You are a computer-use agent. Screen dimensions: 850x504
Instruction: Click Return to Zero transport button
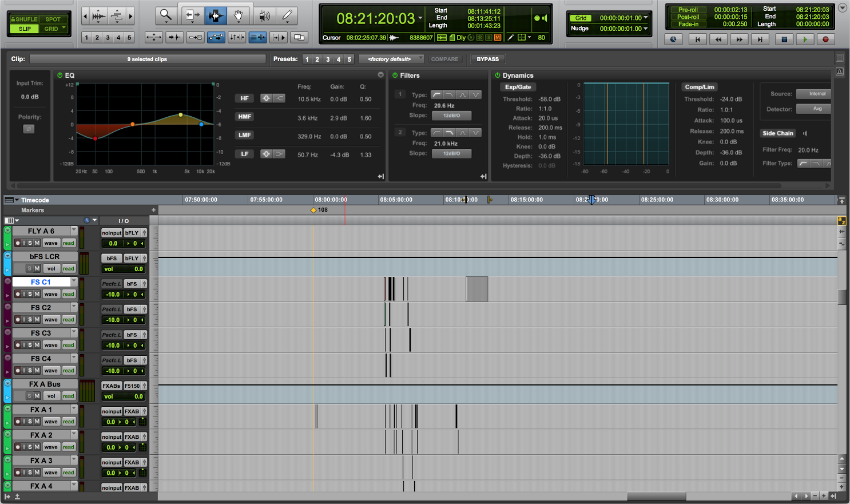(x=697, y=39)
